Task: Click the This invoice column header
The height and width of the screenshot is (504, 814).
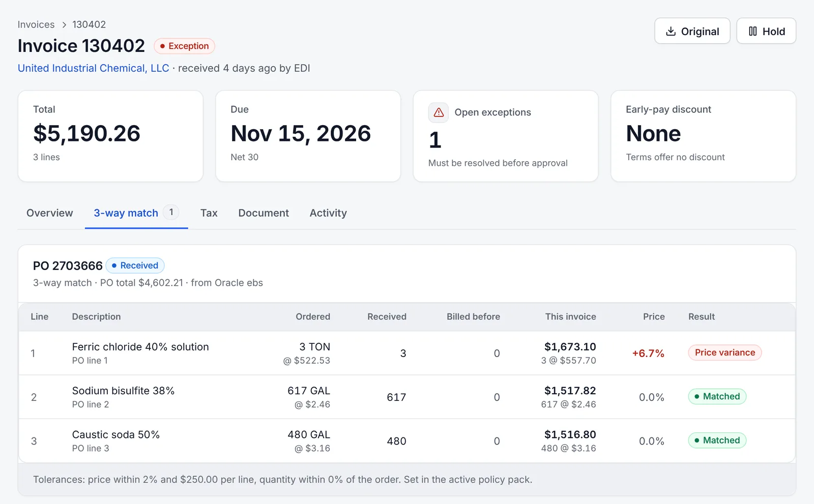Action: click(x=570, y=317)
